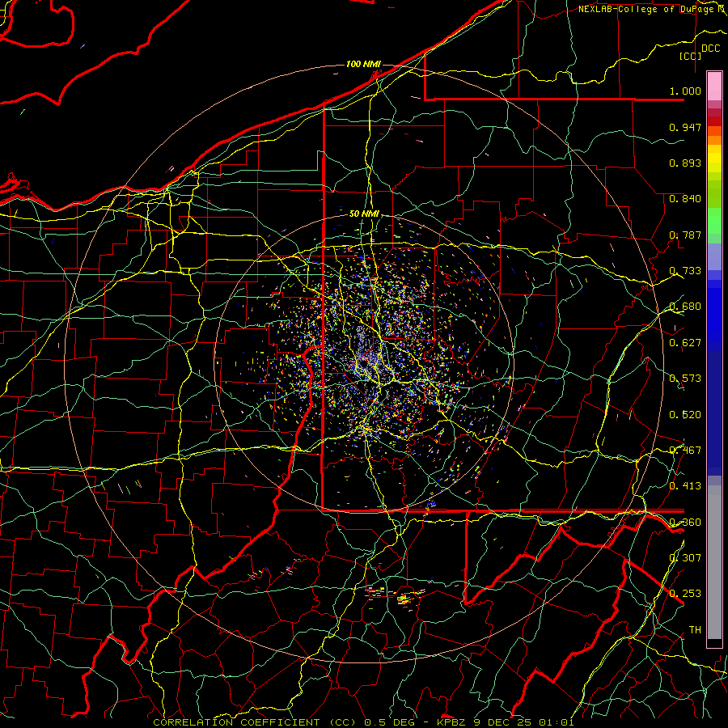The height and width of the screenshot is (728, 728).
Task: Select the 0.413 scale value
Action: tap(685, 486)
